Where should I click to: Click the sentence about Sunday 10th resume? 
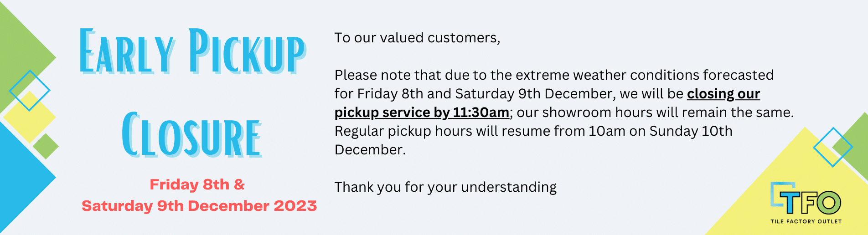[533, 140]
